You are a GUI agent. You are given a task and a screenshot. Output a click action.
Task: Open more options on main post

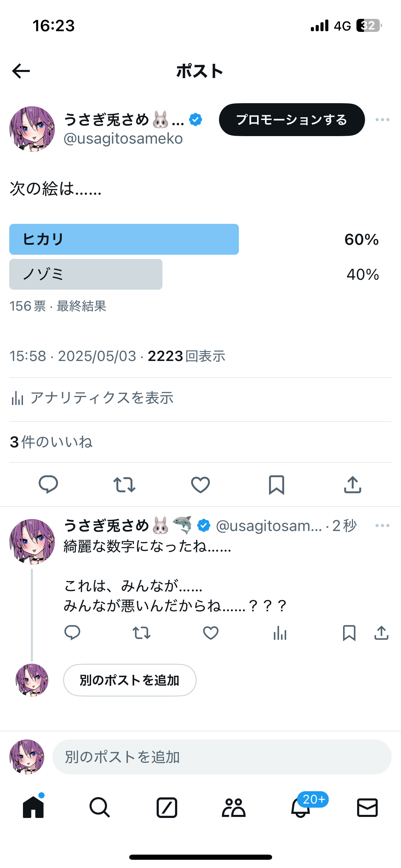pyautogui.click(x=382, y=120)
